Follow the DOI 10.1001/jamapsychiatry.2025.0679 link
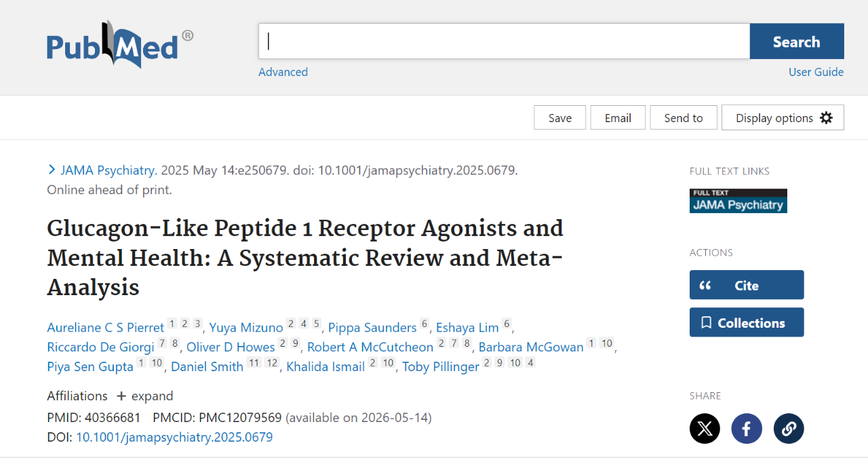The width and height of the screenshot is (868, 458). (174, 437)
